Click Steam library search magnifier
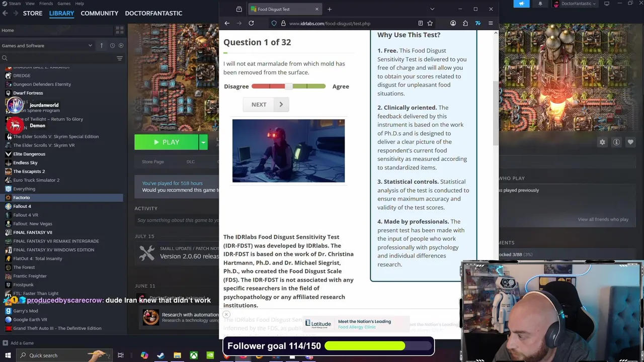Image resolution: width=644 pixels, height=362 pixels. pyautogui.click(x=5, y=58)
